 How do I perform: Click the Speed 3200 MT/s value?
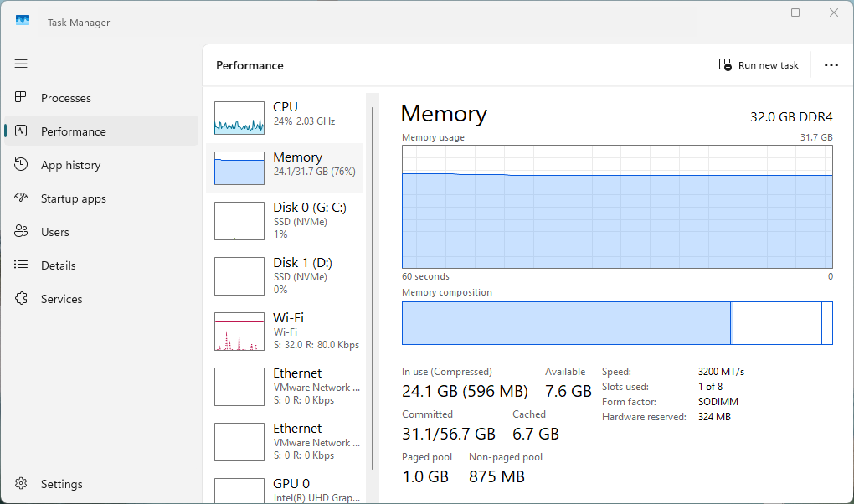pos(721,372)
